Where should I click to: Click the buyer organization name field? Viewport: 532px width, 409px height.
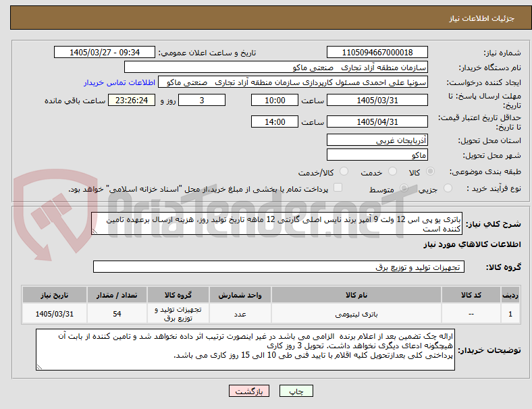click(276, 67)
